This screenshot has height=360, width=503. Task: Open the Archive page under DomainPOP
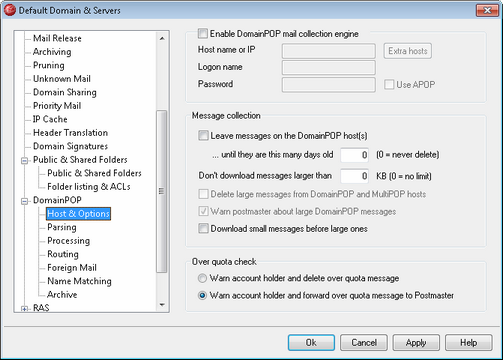(62, 295)
